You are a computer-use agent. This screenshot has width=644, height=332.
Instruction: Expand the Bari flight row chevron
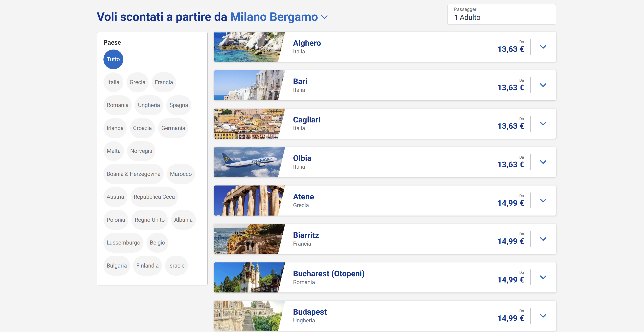click(x=543, y=85)
